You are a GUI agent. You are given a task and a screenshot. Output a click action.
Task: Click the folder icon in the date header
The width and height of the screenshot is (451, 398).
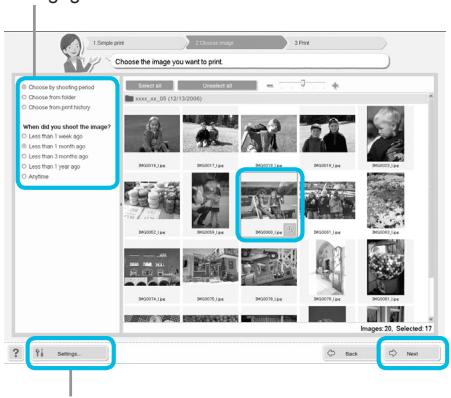129,99
